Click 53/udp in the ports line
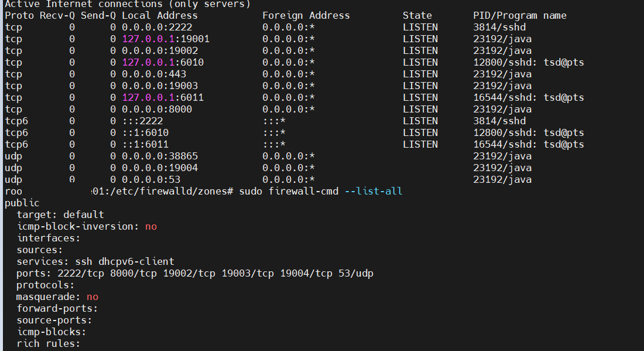644x351 pixels. pyautogui.click(x=359, y=274)
